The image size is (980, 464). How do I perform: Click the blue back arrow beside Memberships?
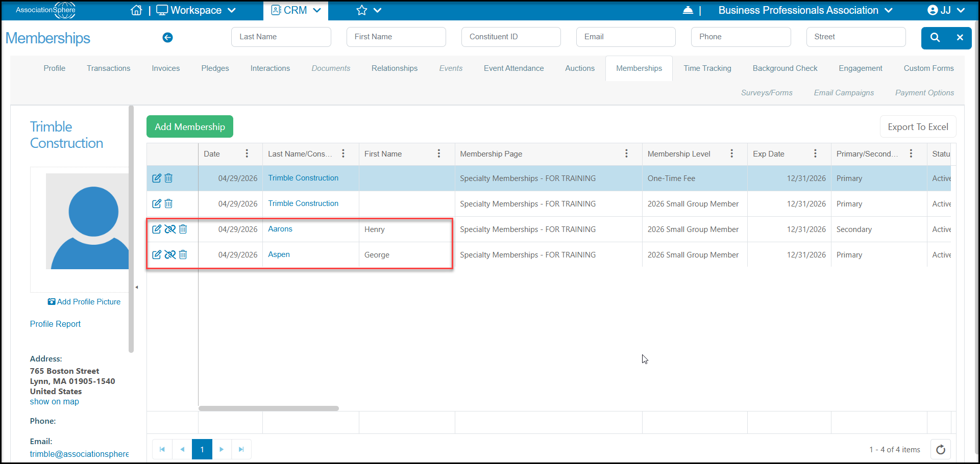point(167,37)
